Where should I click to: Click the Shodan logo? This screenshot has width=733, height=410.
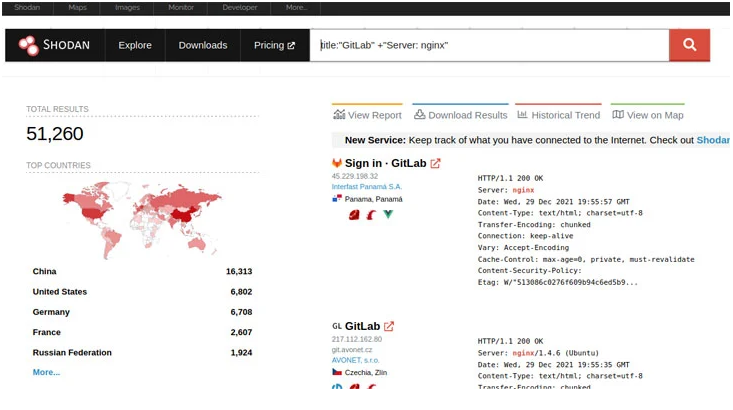click(54, 45)
